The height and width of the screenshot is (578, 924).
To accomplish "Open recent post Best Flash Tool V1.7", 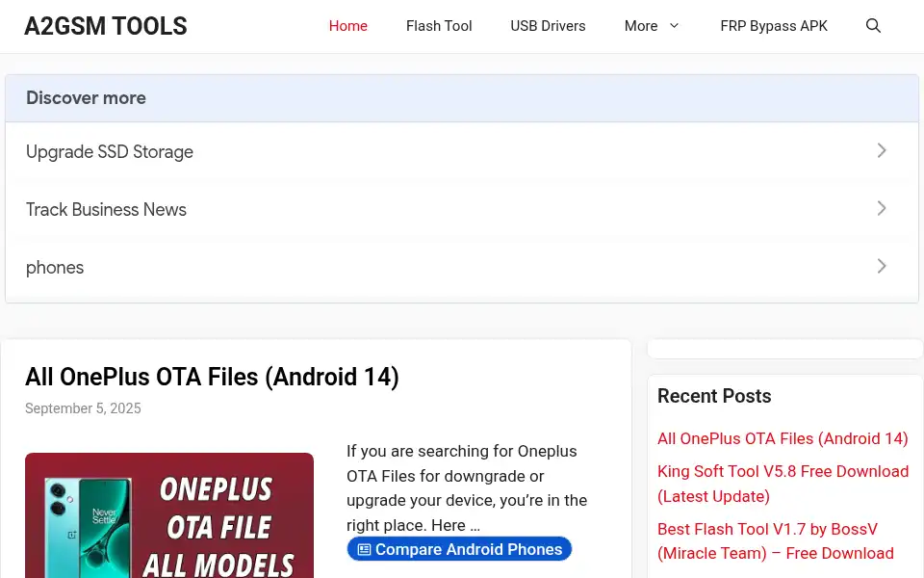I will point(776,540).
